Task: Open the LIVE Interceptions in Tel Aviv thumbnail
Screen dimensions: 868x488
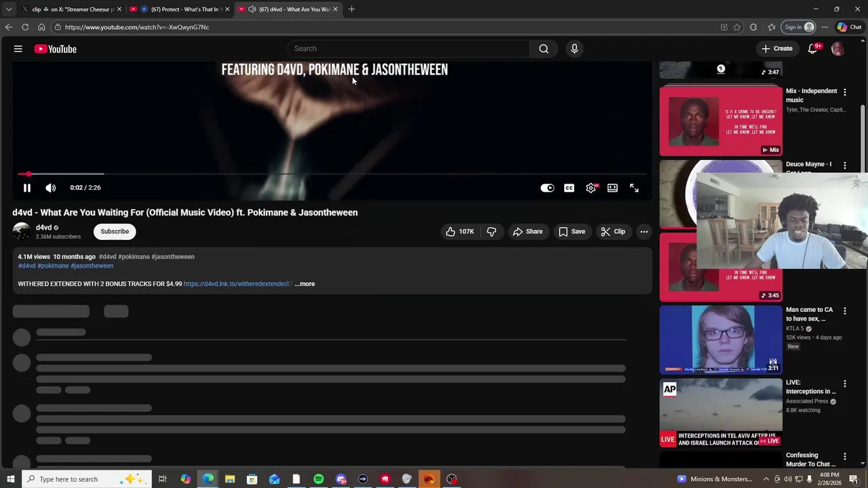Action: 721,413
